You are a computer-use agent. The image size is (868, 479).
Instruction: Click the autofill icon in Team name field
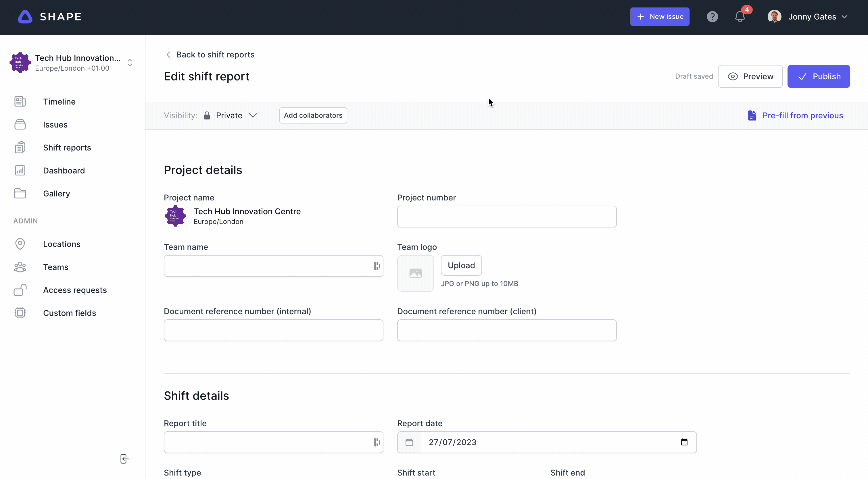[377, 266]
